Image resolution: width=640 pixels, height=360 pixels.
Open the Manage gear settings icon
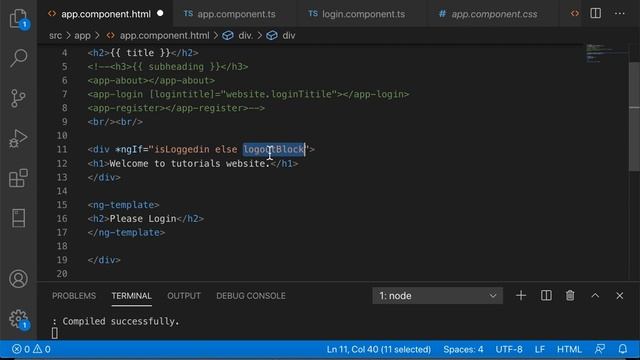tap(18, 319)
